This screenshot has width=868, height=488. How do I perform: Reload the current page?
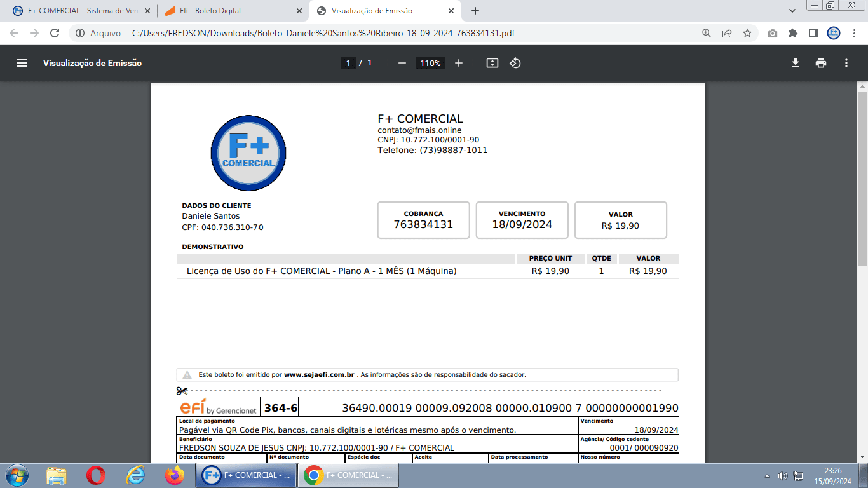pyautogui.click(x=55, y=33)
